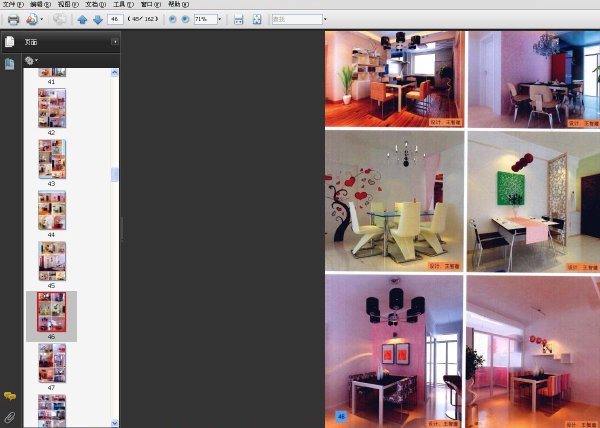Click the black chandelier pink room photo
This screenshot has height=428, width=600.
[x=394, y=351]
